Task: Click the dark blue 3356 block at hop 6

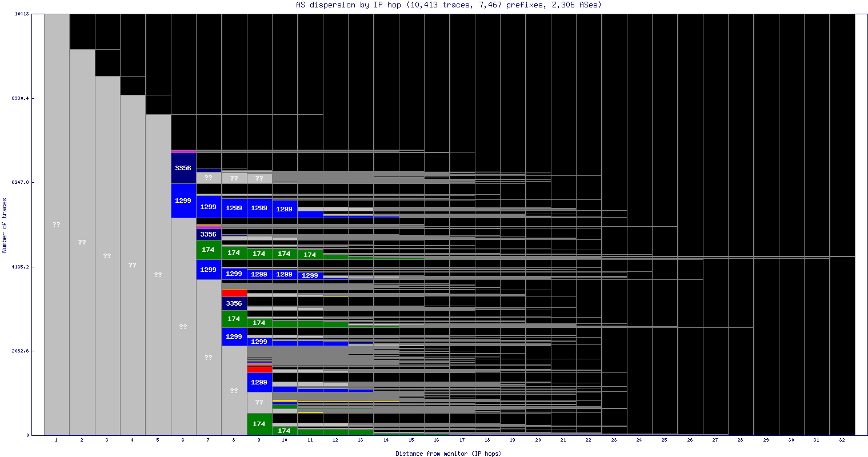Action: pyautogui.click(x=183, y=168)
